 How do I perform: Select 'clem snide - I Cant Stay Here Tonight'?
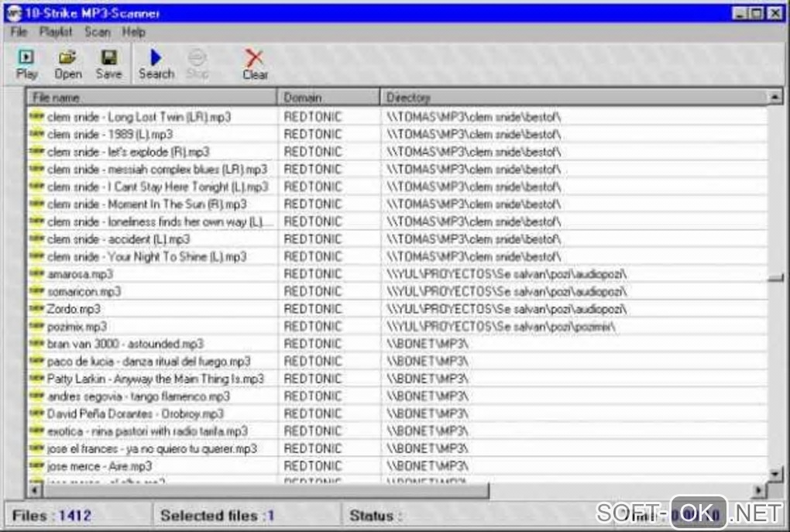coord(158,187)
